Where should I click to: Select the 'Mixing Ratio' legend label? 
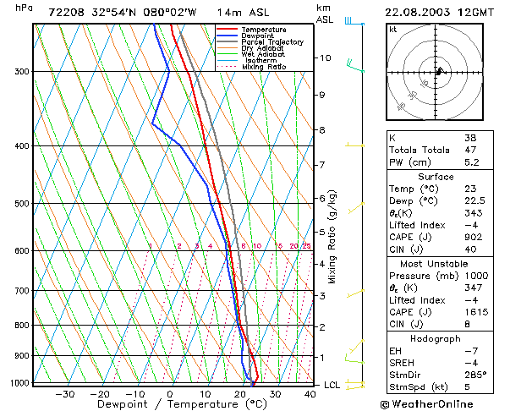264,67
